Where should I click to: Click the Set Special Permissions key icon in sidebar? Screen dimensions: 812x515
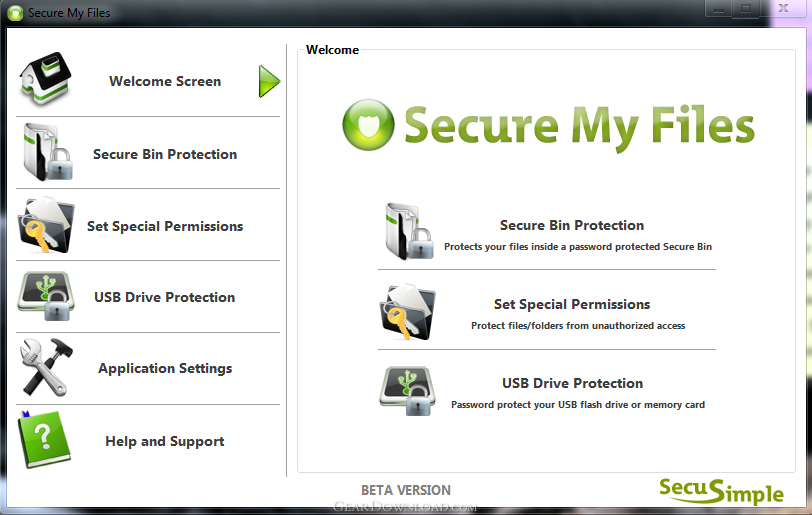pos(46,225)
